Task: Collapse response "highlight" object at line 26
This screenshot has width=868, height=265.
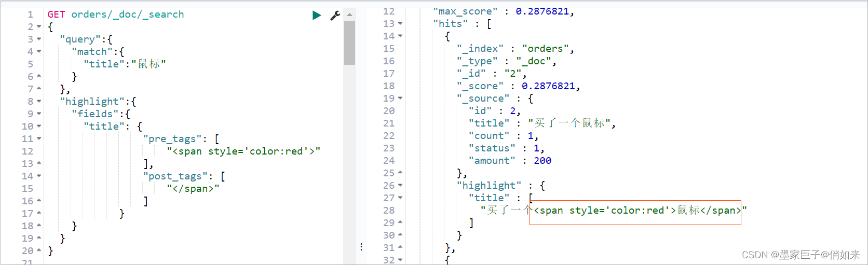Action: tap(400, 186)
